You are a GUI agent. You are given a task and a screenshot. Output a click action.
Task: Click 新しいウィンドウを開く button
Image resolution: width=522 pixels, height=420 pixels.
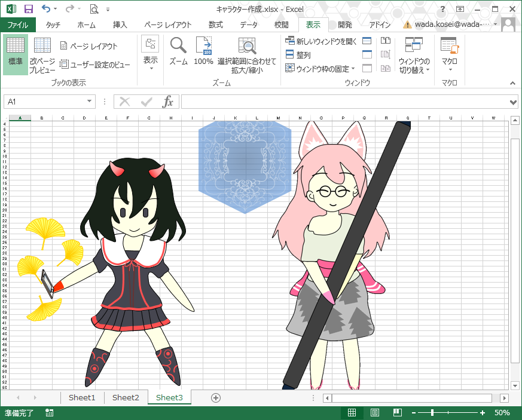point(320,41)
